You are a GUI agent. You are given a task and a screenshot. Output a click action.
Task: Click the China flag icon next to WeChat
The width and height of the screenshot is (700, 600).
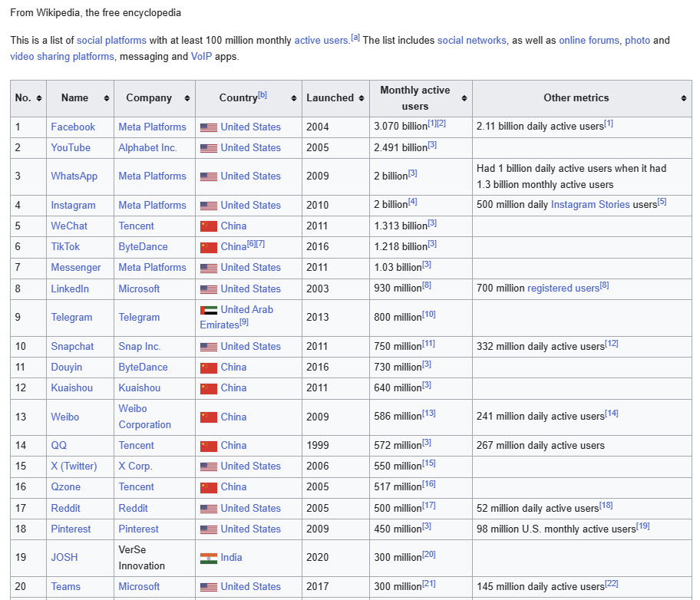coord(209,226)
